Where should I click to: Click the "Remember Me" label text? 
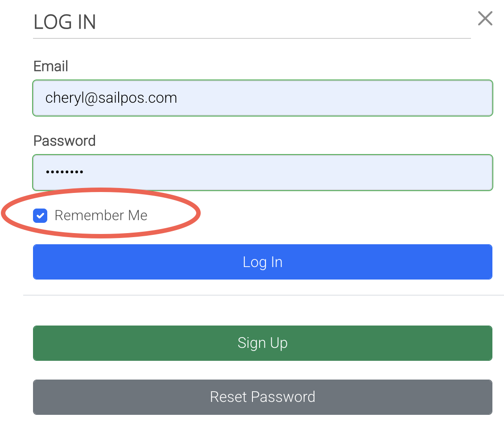101,216
